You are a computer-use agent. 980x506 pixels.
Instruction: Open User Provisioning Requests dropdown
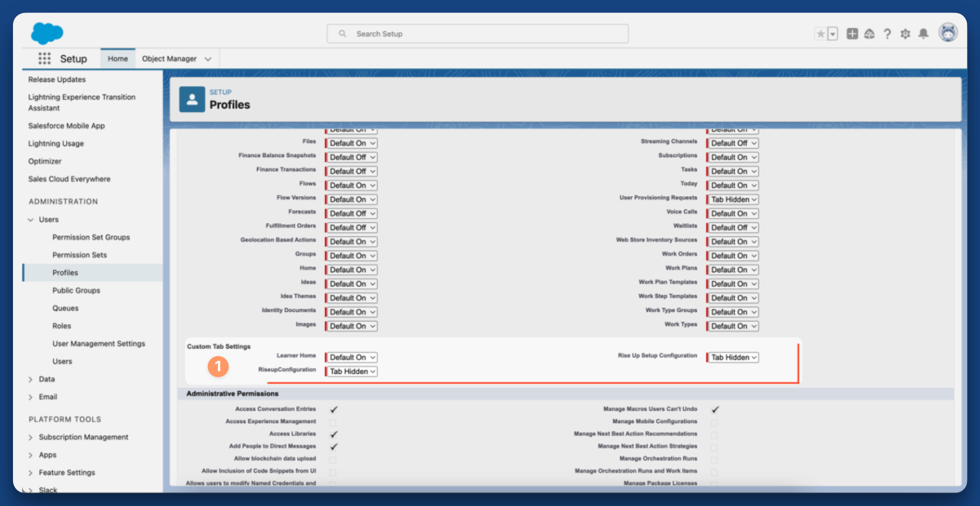coord(732,199)
